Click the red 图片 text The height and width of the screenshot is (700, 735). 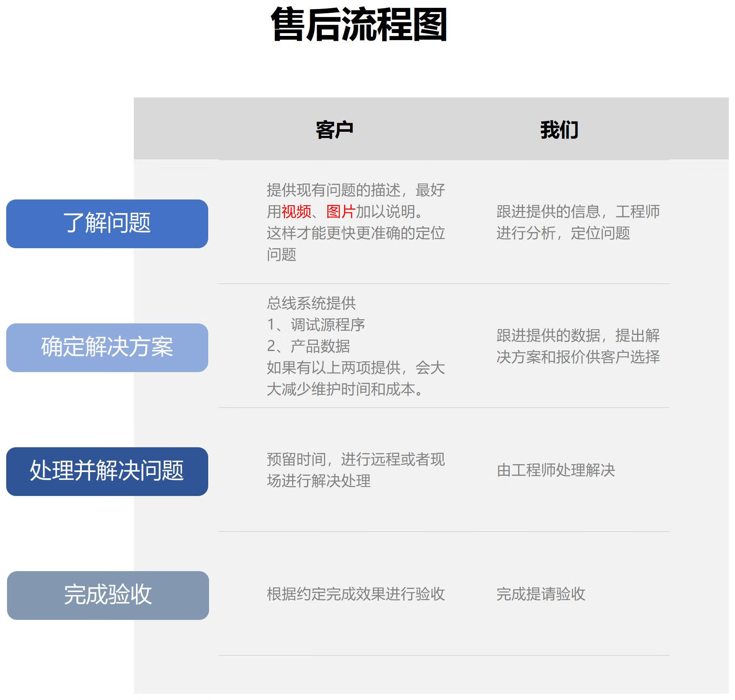(341, 212)
